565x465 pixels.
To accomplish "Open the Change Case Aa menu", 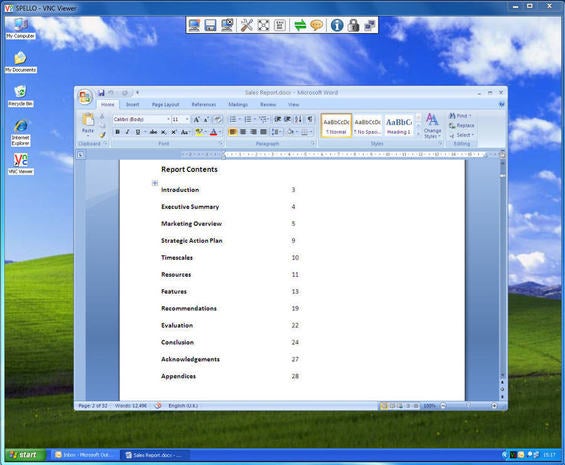I will [x=184, y=132].
